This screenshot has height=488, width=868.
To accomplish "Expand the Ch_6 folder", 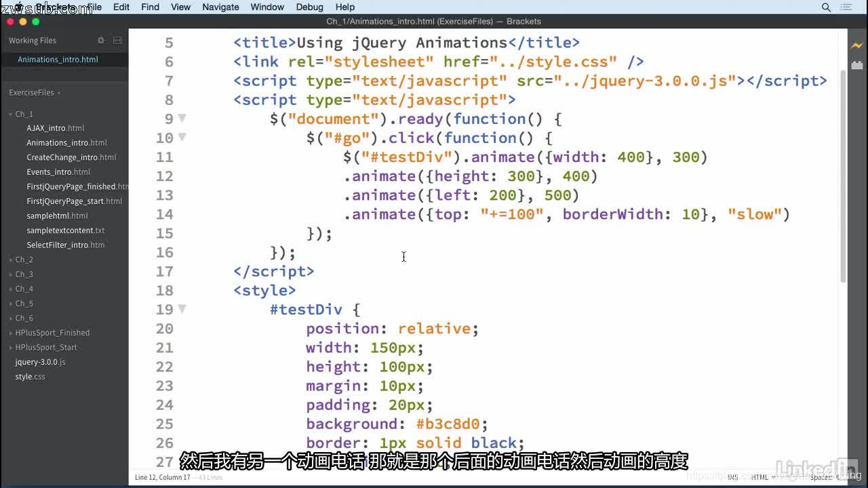I will point(11,319).
